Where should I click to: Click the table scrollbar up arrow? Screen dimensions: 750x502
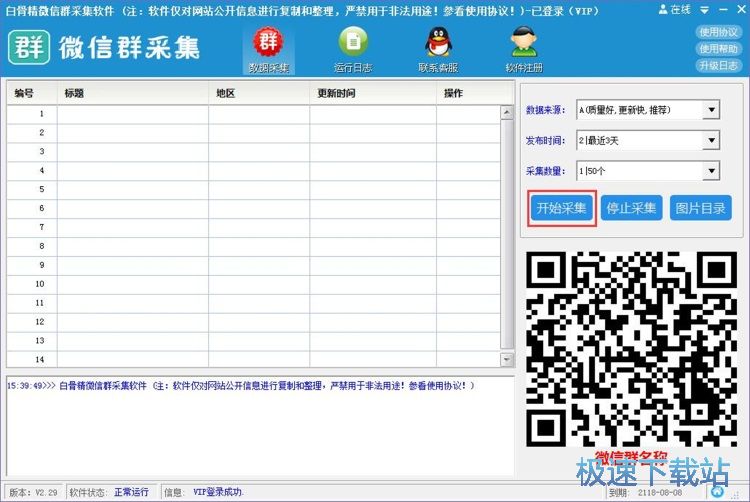[x=507, y=113]
